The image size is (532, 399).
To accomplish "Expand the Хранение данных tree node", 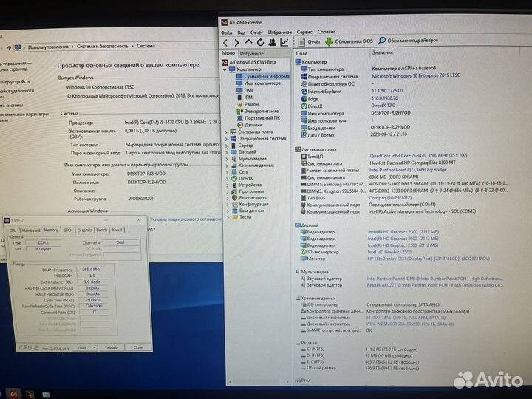I will pyautogui.click(x=227, y=166).
